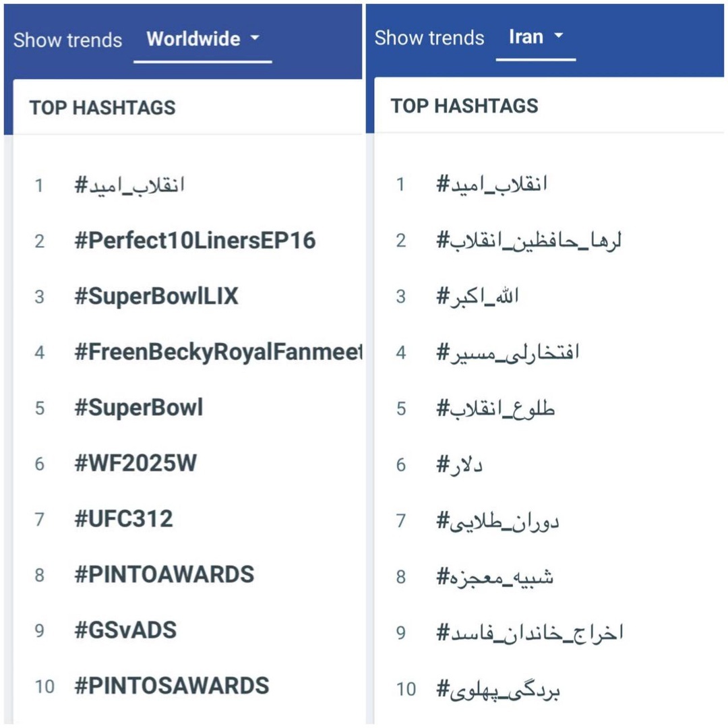
Task: Open the #SuperBowlLIX hashtag
Action: 156,297
